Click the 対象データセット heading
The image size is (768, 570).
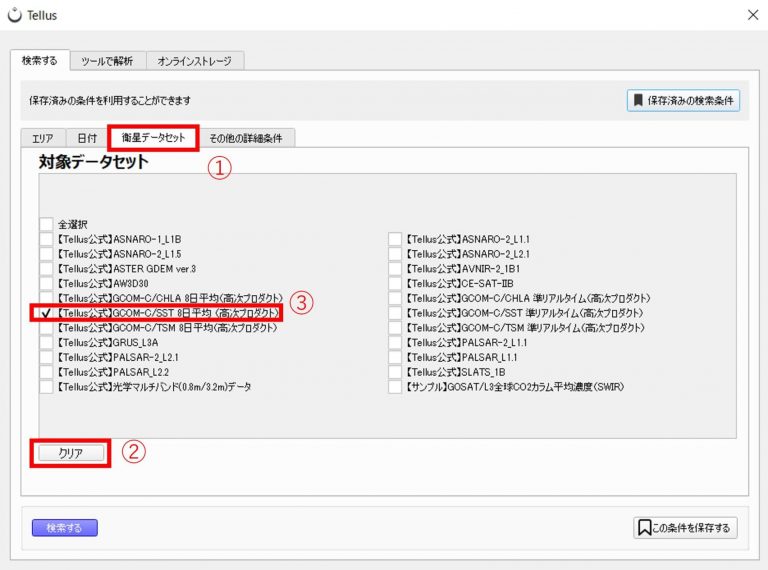tap(94, 162)
